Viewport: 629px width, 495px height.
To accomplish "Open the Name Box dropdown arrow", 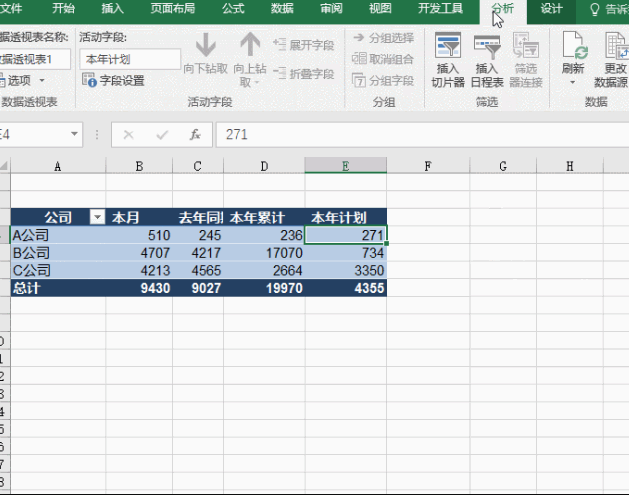I will (74, 134).
